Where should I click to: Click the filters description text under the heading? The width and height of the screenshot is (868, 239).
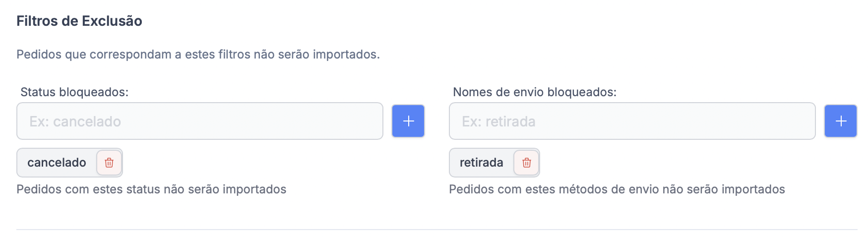tap(198, 54)
